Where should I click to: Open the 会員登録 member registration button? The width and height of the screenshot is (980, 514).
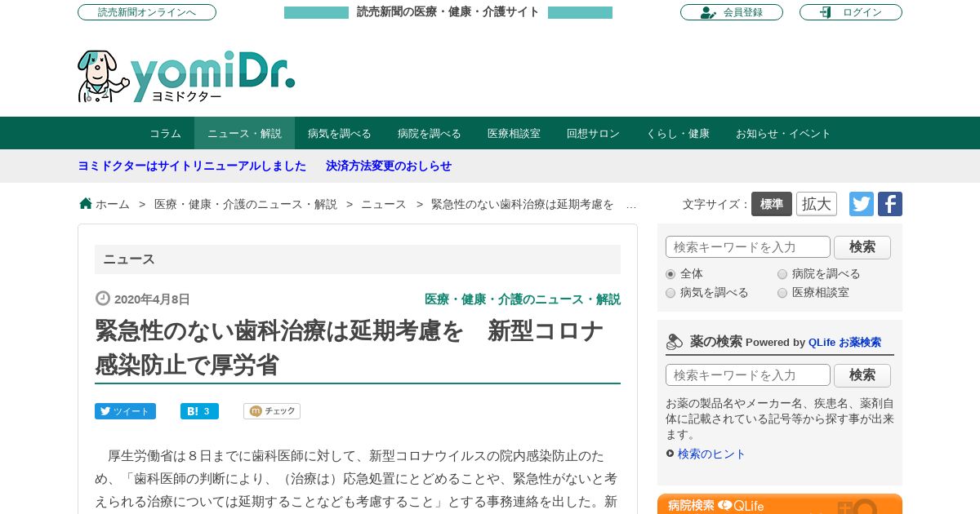[732, 12]
